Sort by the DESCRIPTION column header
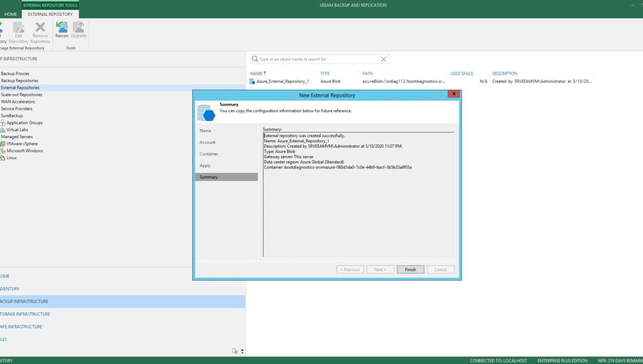Image resolution: width=643 pixels, height=364 pixels. click(x=505, y=74)
